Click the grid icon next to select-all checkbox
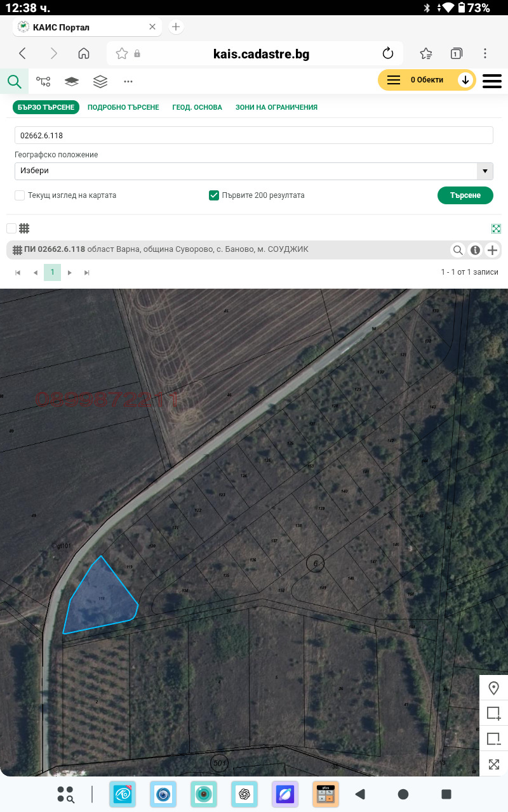Screen dimensions: 508x812 click(24, 228)
